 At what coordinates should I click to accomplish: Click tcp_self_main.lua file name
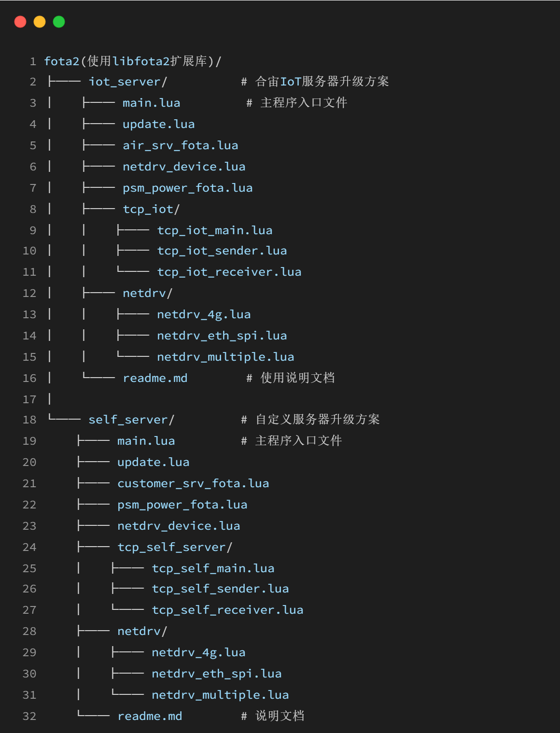point(213,568)
